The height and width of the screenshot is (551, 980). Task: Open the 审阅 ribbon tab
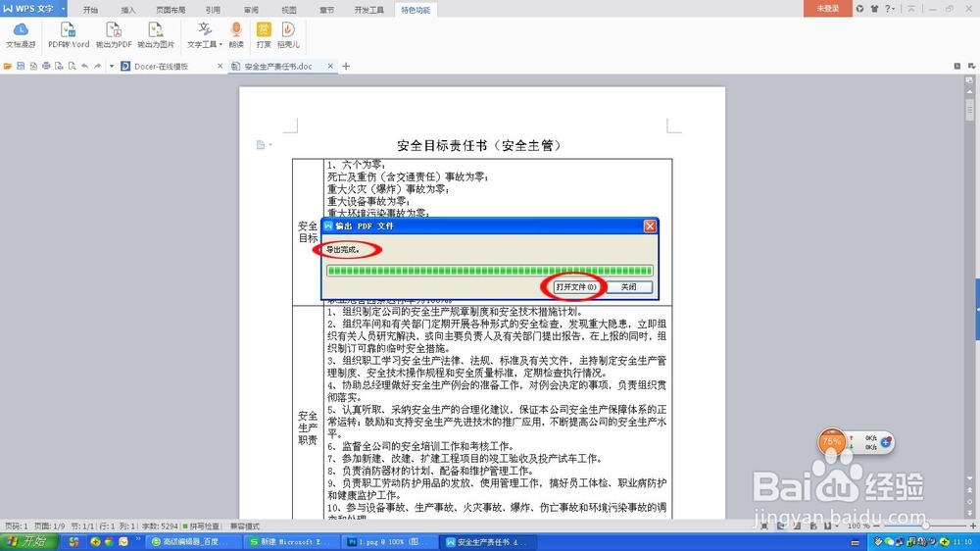tap(251, 10)
